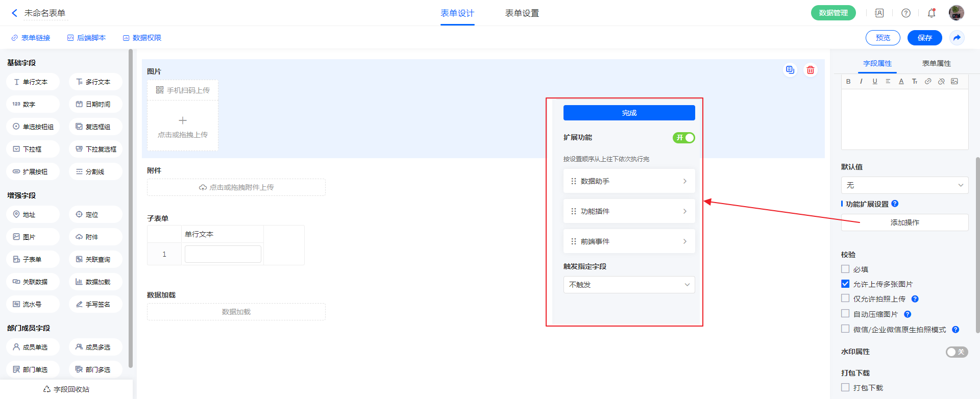Open the contacts address book icon
Screen dimensions: 980x399
coord(879,13)
